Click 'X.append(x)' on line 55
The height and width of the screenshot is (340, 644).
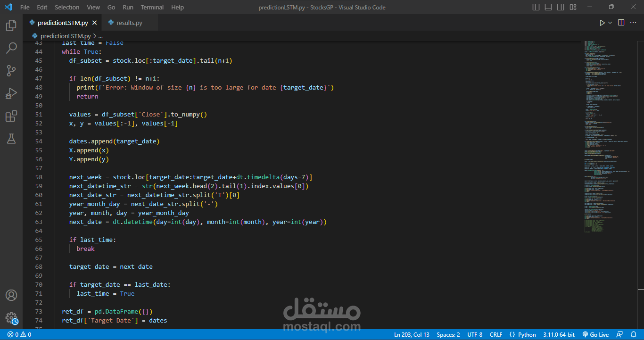click(x=89, y=150)
